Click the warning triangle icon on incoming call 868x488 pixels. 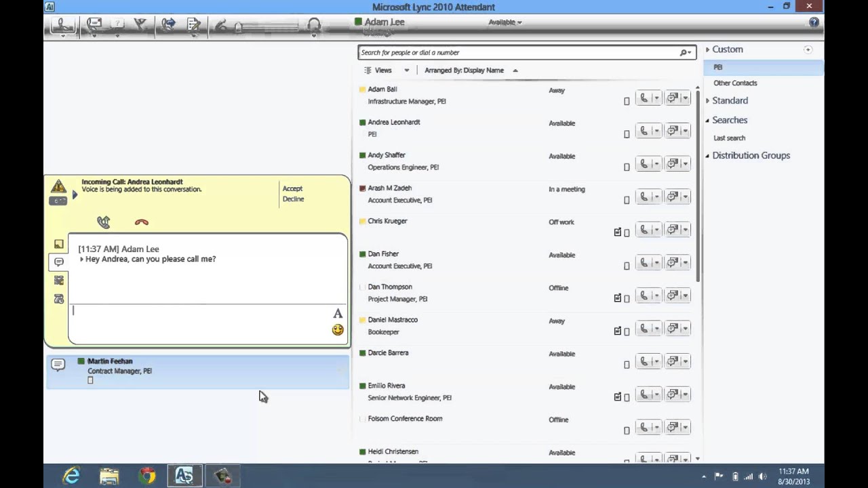[58, 186]
